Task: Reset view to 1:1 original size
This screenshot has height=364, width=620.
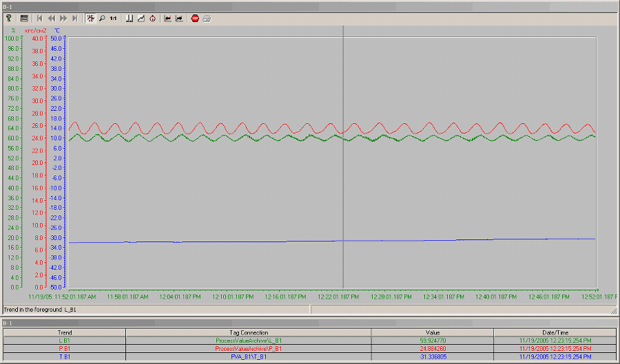Action: tap(113, 19)
